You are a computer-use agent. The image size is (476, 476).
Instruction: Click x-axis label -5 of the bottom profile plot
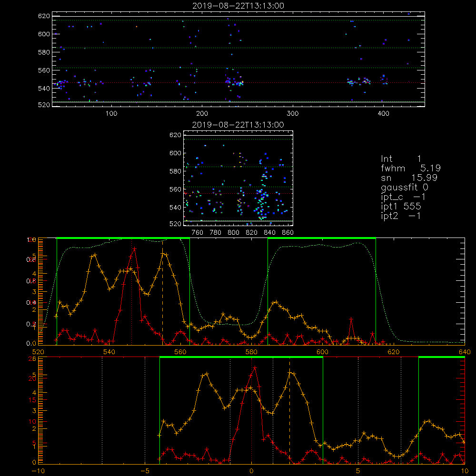[x=145, y=471]
